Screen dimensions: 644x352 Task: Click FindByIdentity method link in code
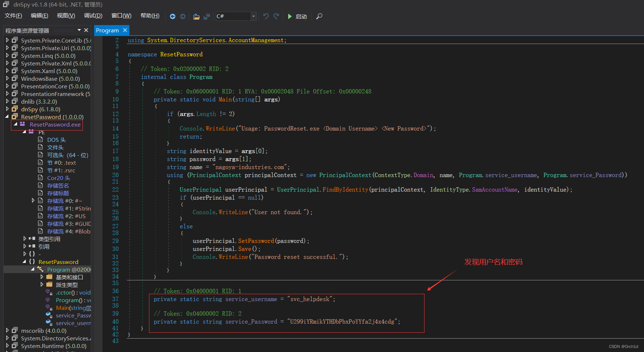[x=345, y=189]
